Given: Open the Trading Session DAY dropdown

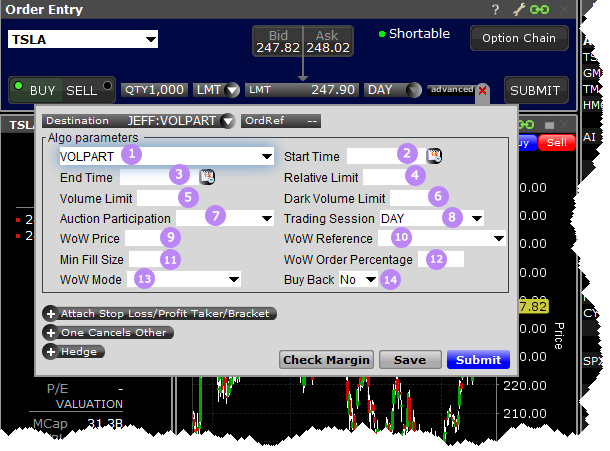Looking at the screenshot, I should coord(477,218).
